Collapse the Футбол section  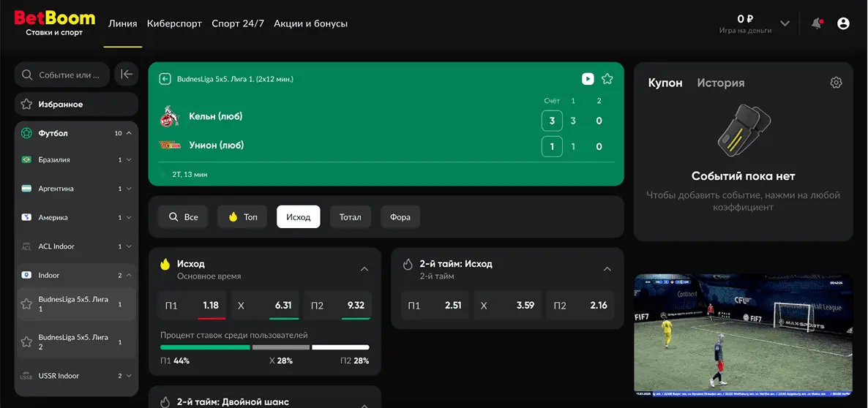[129, 133]
